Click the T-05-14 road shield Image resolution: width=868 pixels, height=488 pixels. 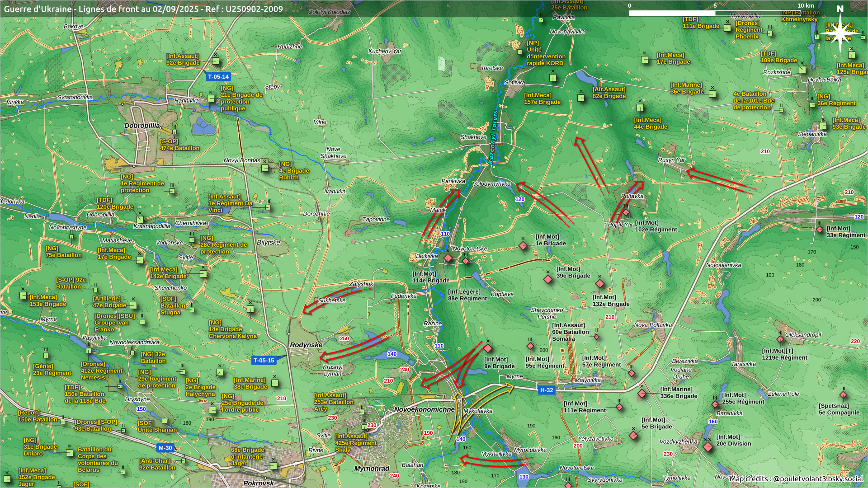click(x=218, y=77)
